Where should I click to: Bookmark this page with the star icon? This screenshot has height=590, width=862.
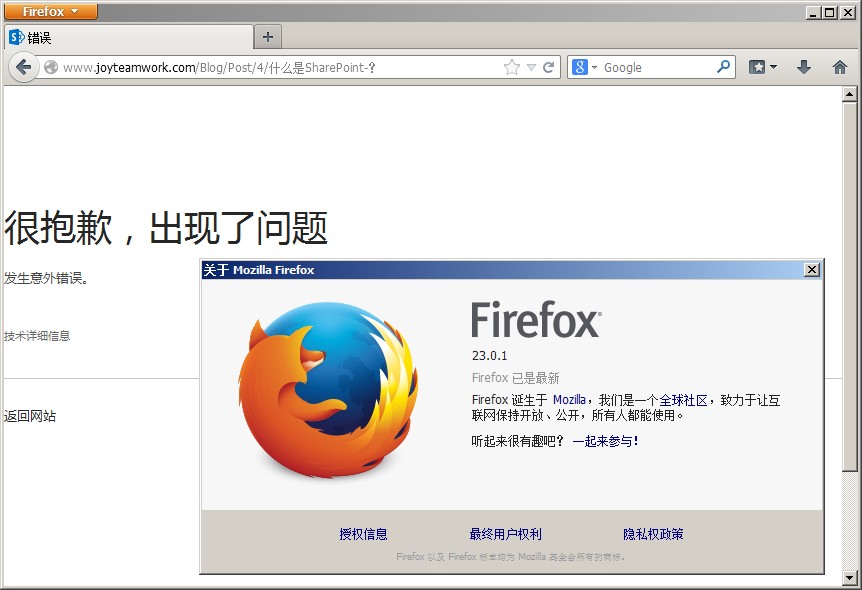[x=512, y=67]
